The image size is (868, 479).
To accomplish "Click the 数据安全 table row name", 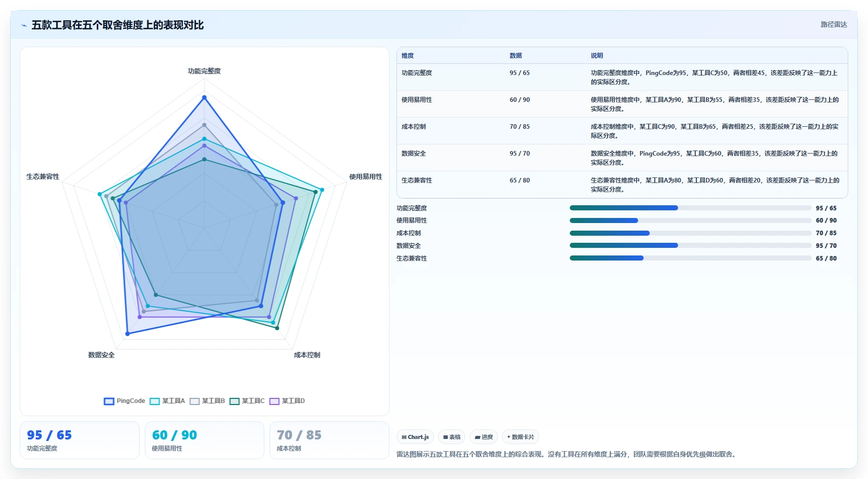I will coord(414,154).
